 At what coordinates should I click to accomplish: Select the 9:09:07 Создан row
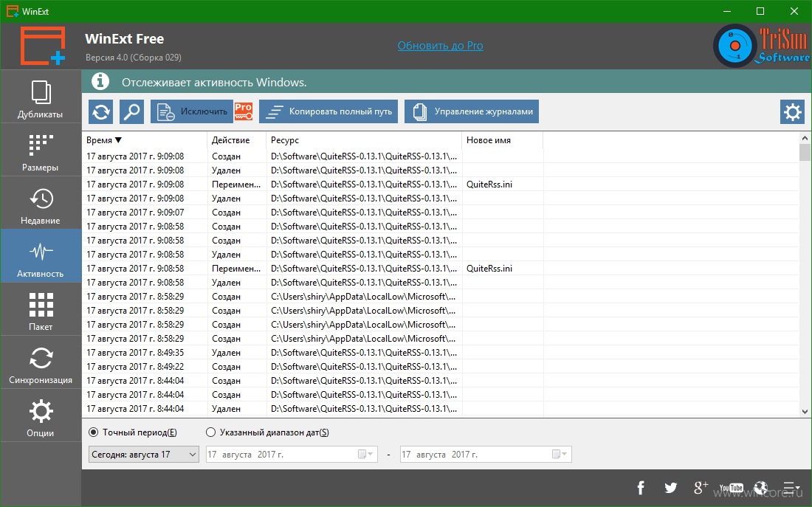click(441, 213)
